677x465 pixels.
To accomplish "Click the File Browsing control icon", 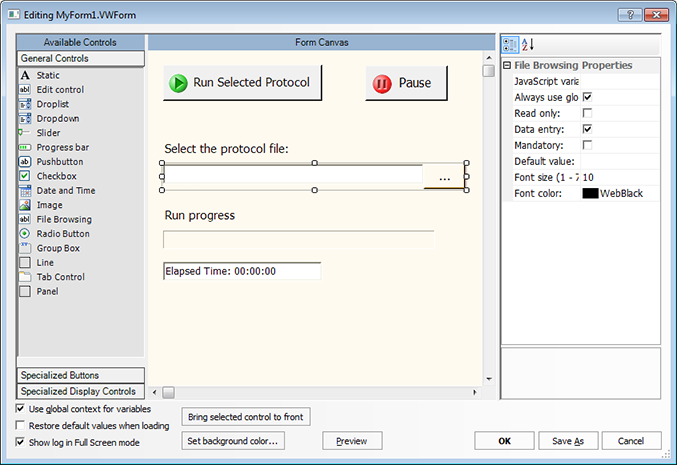I will [25, 219].
